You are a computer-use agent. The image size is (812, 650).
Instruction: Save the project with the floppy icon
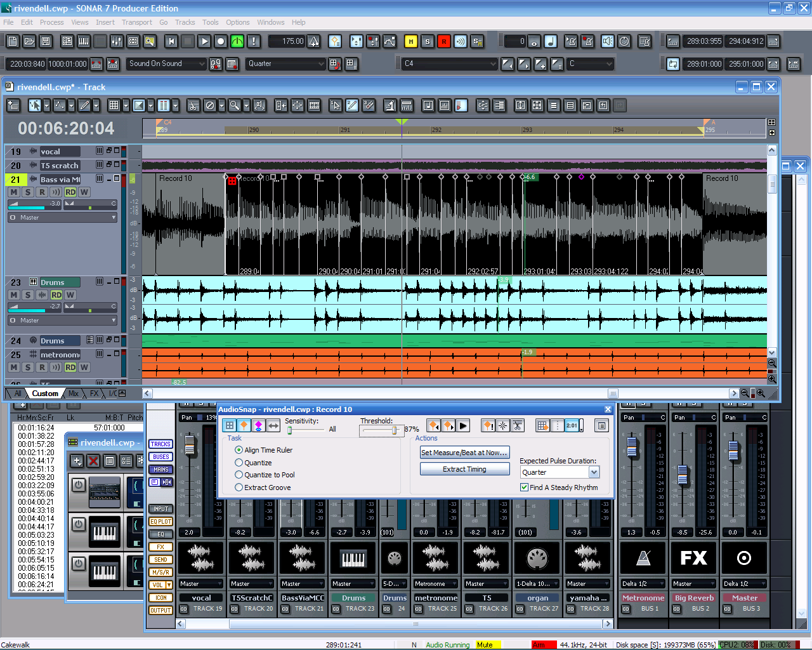(x=46, y=41)
